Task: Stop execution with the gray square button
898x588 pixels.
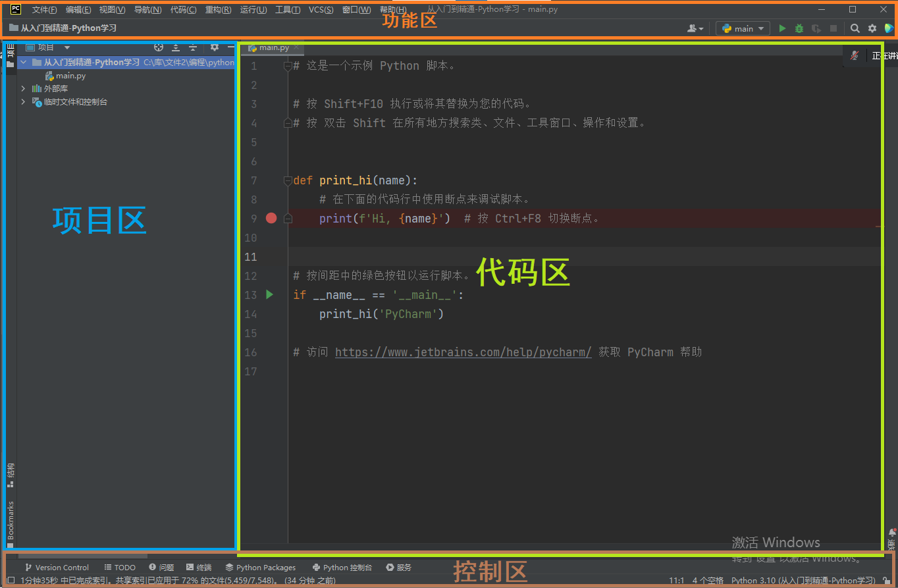Action: [x=833, y=28]
